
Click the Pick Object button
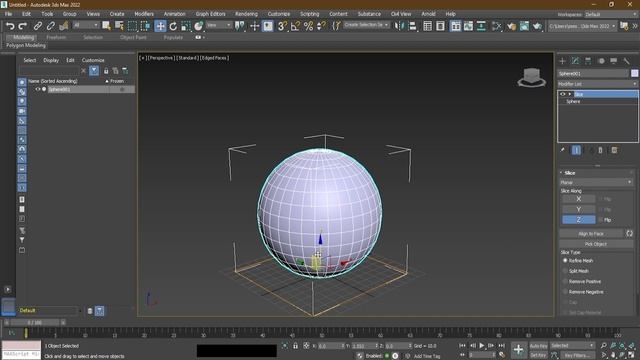pos(596,244)
